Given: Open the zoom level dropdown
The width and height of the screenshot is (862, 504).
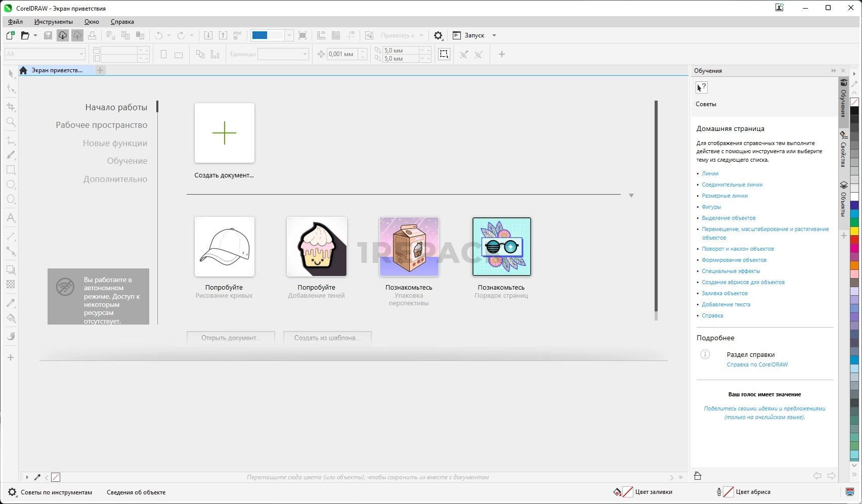Looking at the screenshot, I should point(289,35).
